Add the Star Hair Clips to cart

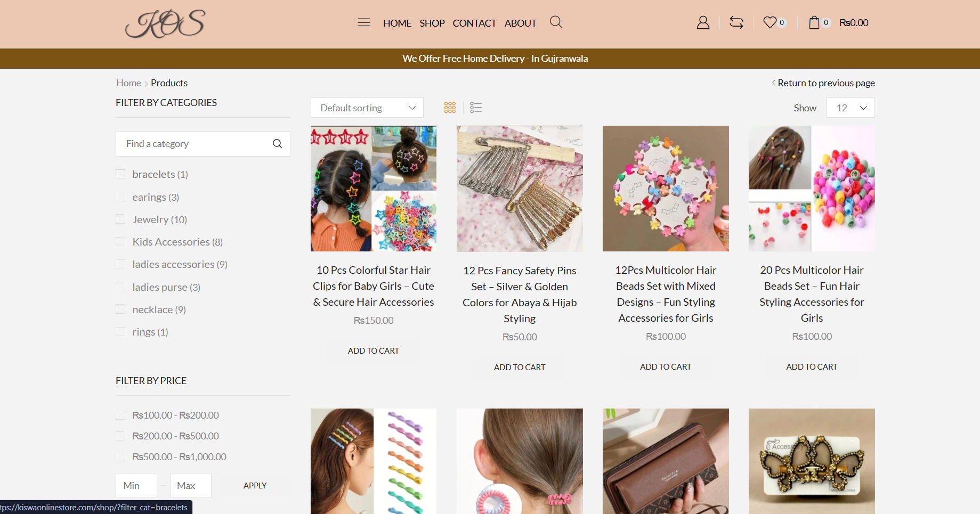(373, 350)
